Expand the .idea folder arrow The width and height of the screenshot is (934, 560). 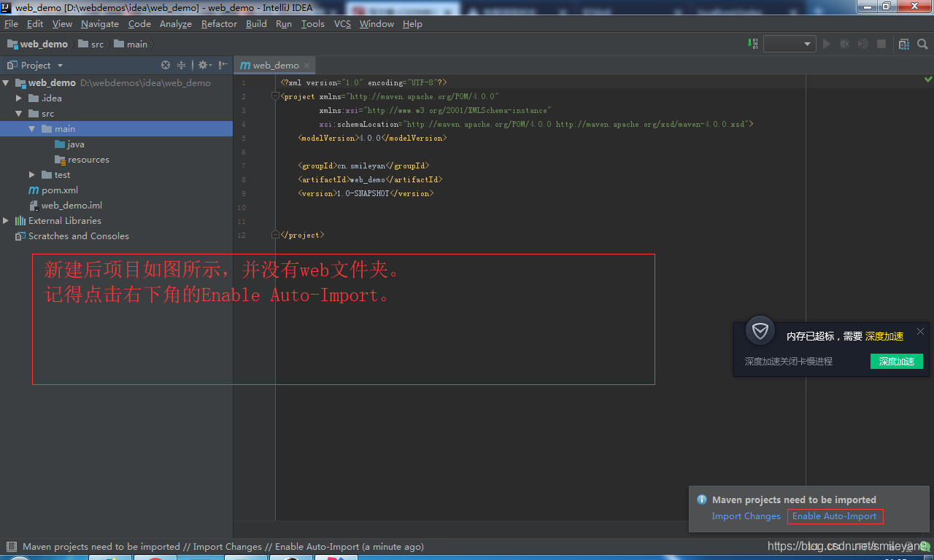click(19, 98)
